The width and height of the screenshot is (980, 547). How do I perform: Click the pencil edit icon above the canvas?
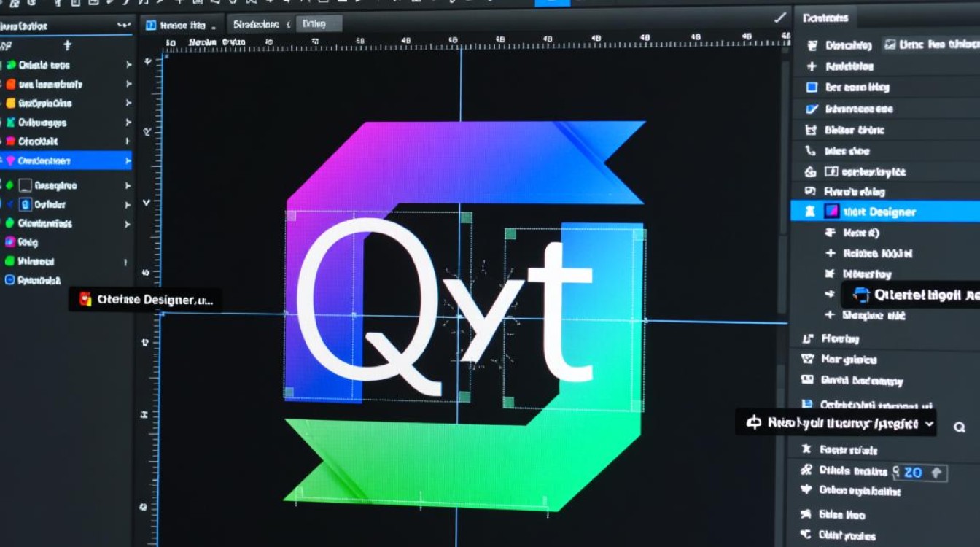coord(780,18)
